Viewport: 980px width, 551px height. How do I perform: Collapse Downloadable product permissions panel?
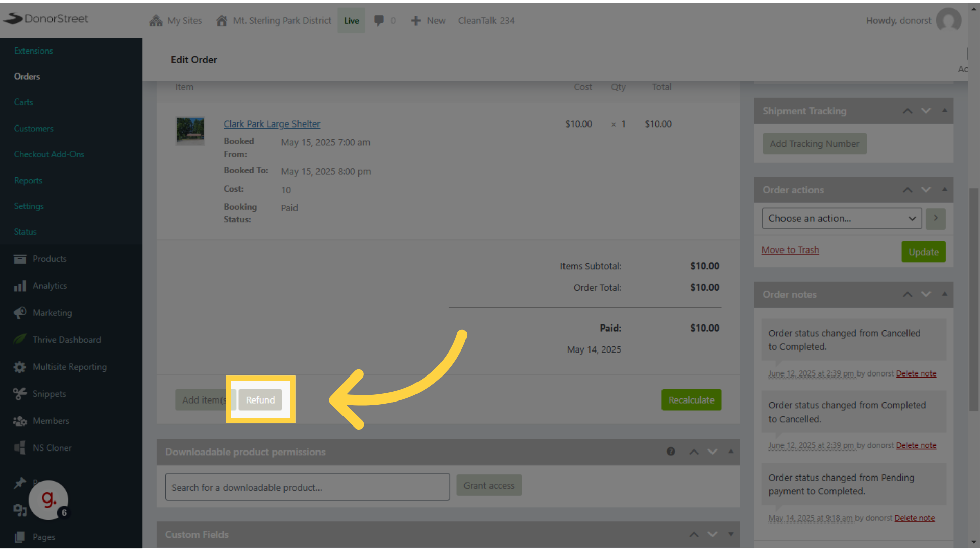tap(731, 452)
